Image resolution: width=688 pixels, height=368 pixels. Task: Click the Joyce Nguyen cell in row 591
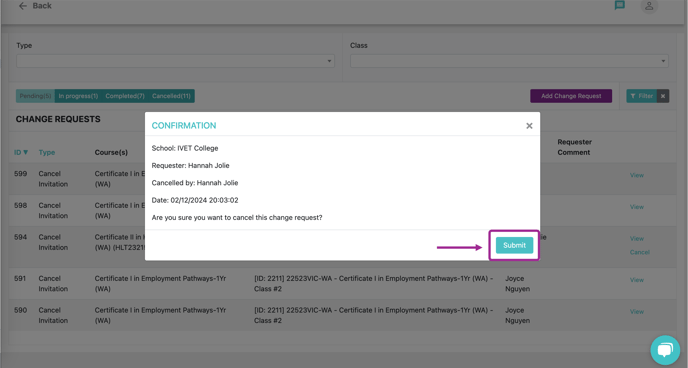click(x=517, y=284)
